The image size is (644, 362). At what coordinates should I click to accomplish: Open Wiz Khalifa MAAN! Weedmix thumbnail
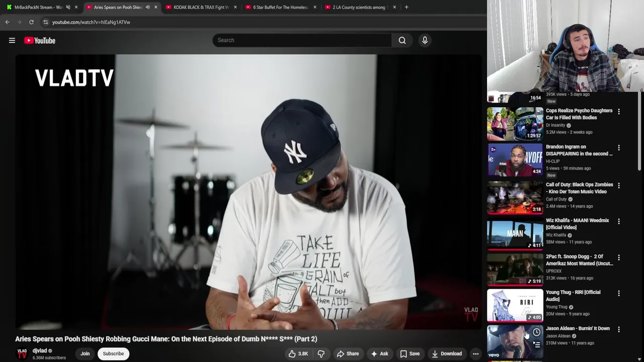515,233
